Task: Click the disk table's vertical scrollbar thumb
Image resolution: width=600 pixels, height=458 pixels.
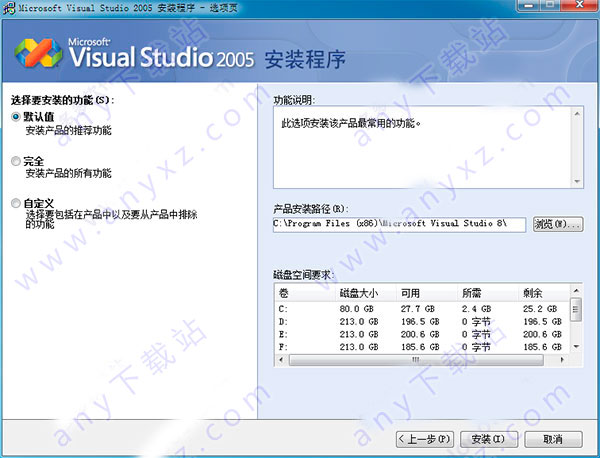Action: [x=576, y=310]
